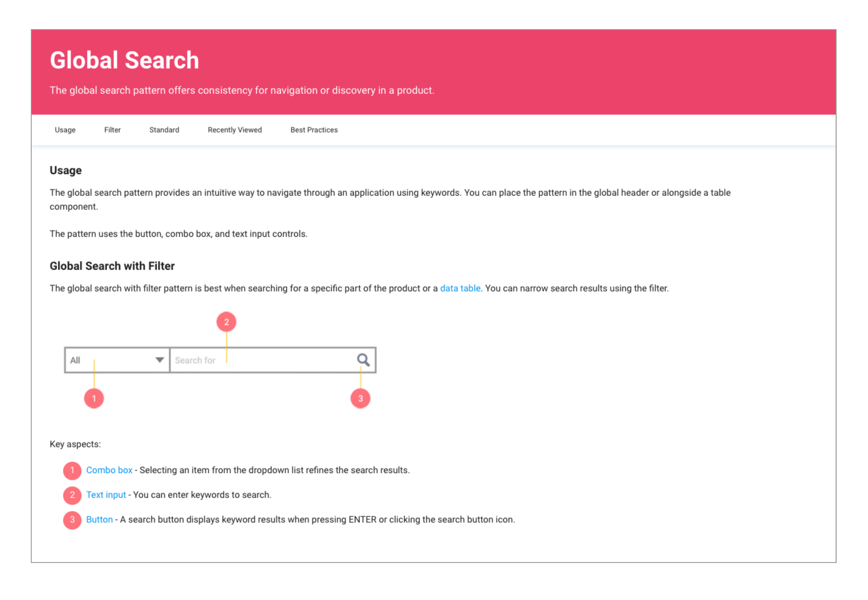
Task: Click into the Search for text field
Action: click(272, 360)
